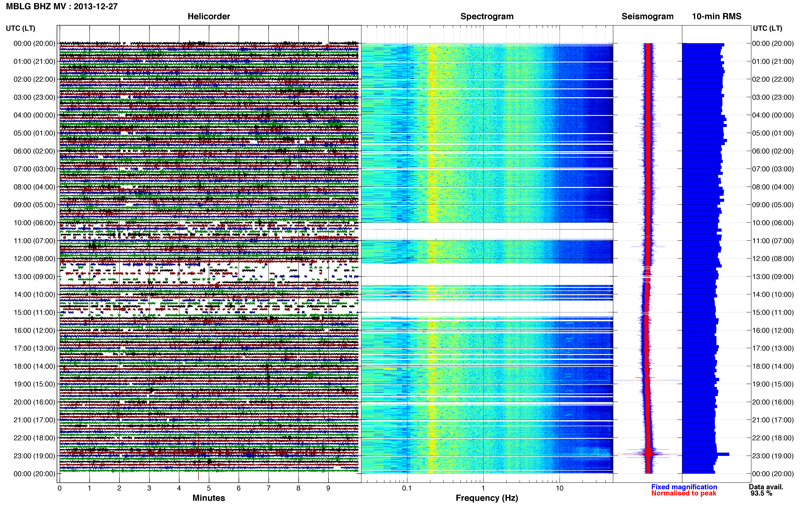812x508 pixels.
Task: Click the 'Seismogram' panel heading
Action: tap(648, 16)
